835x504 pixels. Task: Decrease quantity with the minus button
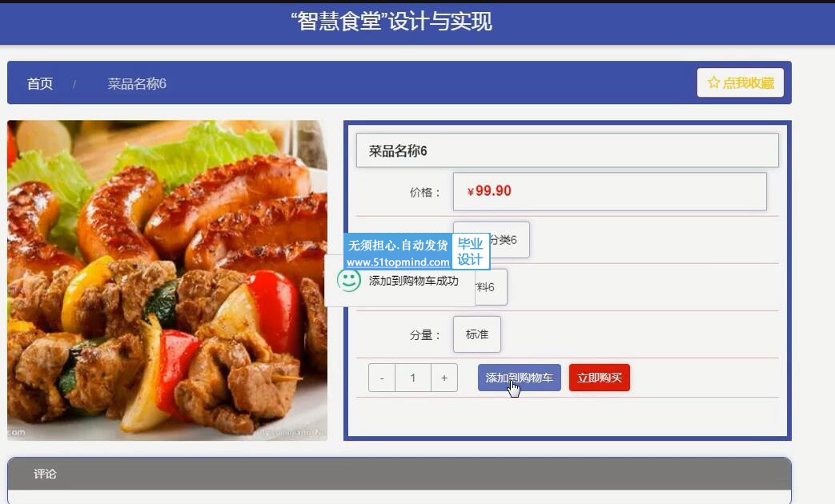click(382, 378)
